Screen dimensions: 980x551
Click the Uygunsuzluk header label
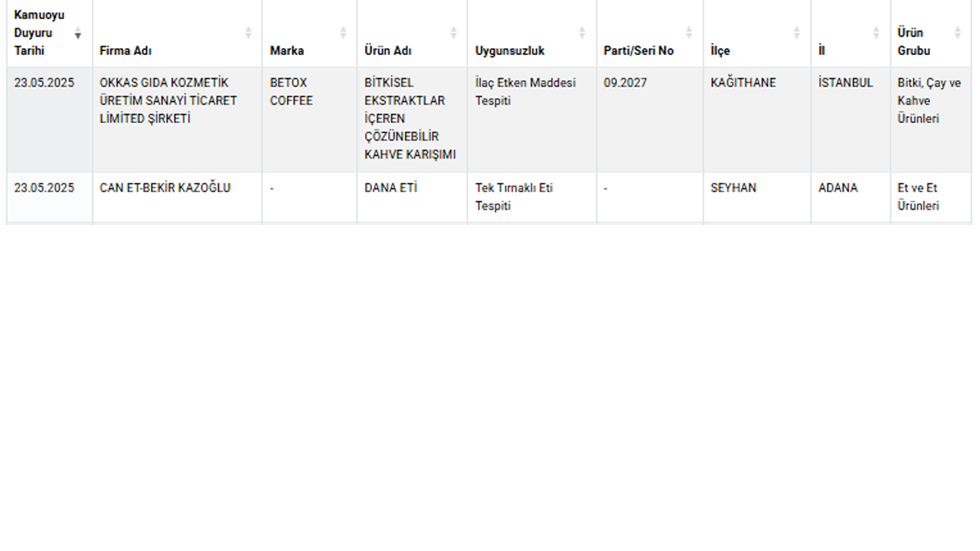[510, 51]
